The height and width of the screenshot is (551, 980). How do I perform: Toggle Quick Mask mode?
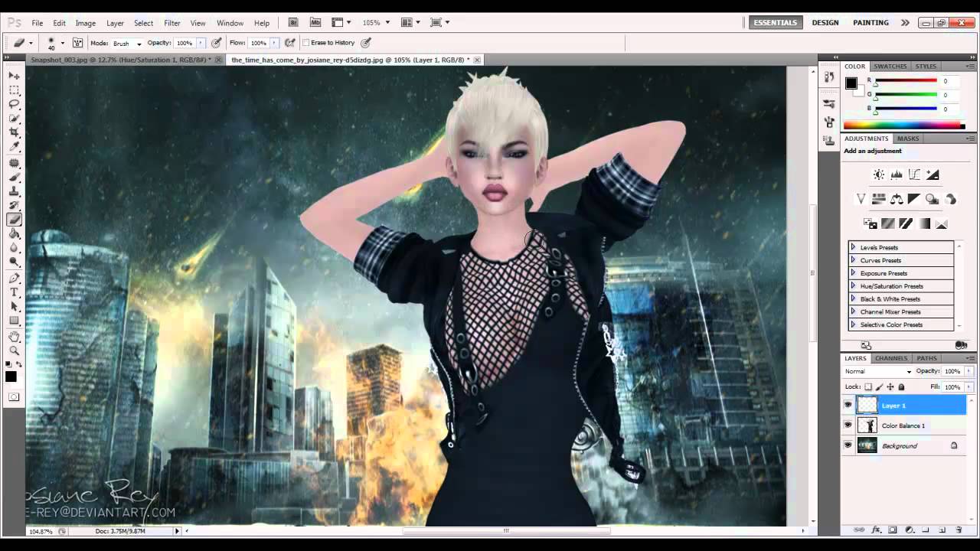pyautogui.click(x=14, y=396)
